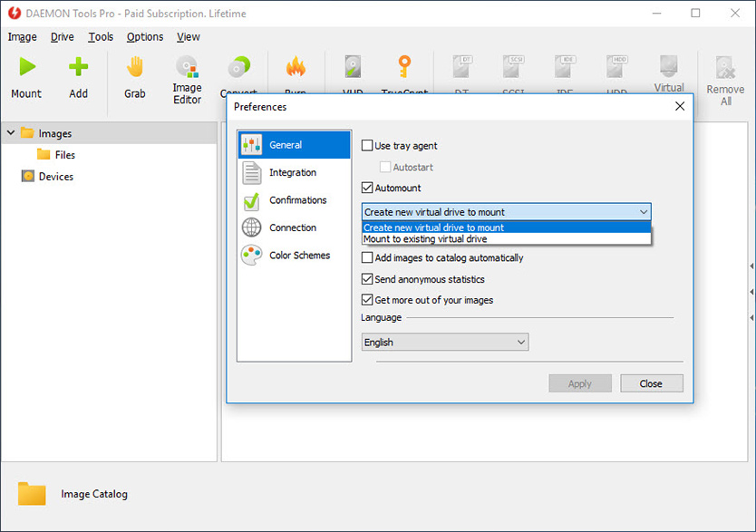The image size is (756, 532).
Task: Click the VHD hard disk icon
Action: (x=353, y=66)
